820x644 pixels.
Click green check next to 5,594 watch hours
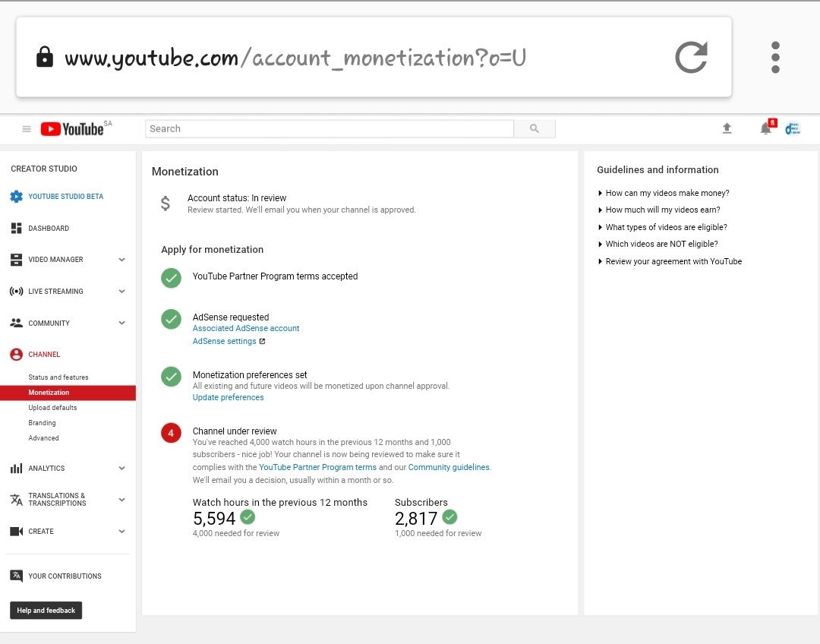point(248,517)
